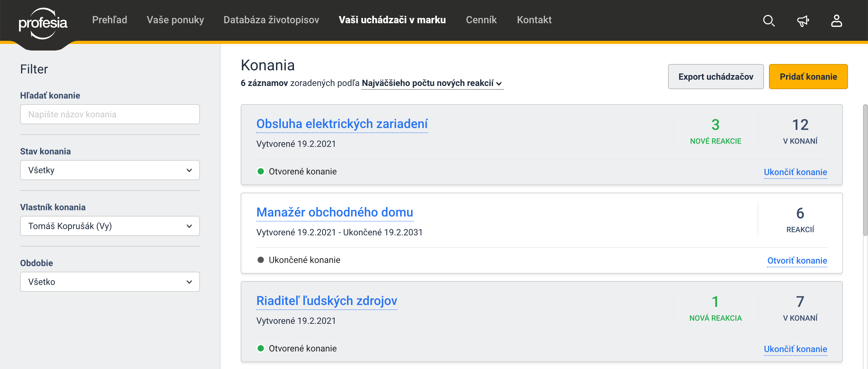Viewport: 868px width, 369px height.
Task: Click 3 Nové reakcie counter
Action: [x=715, y=131]
